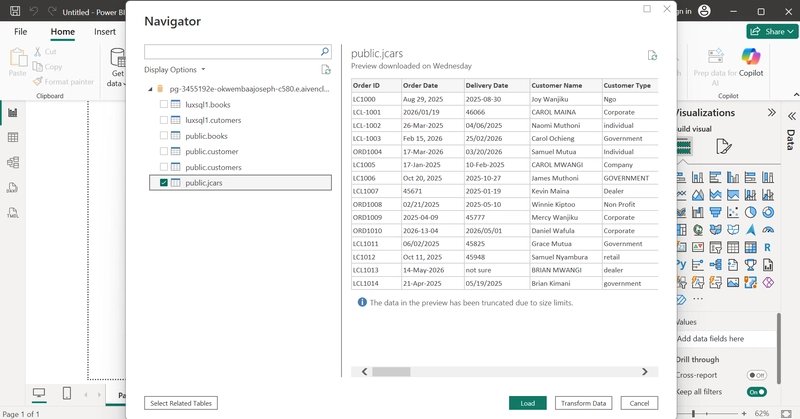
Task: Select the decomposition tree visual
Action: (x=715, y=264)
